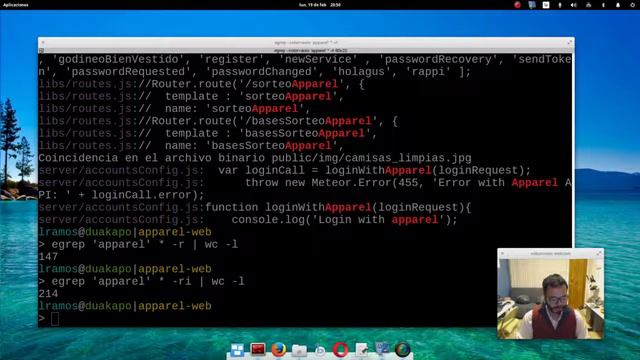Screen dimensions: 640x360
Task: Maximize the terminal window
Action: 569,42
